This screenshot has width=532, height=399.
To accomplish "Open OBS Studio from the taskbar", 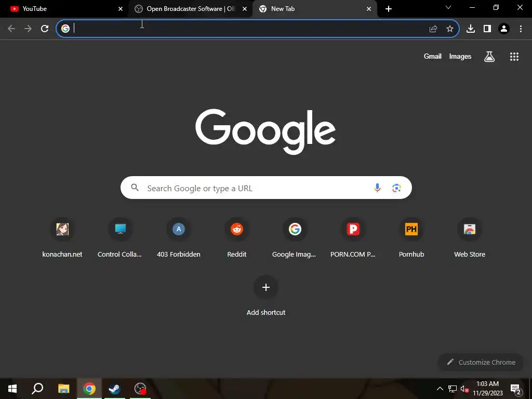I will point(140,389).
